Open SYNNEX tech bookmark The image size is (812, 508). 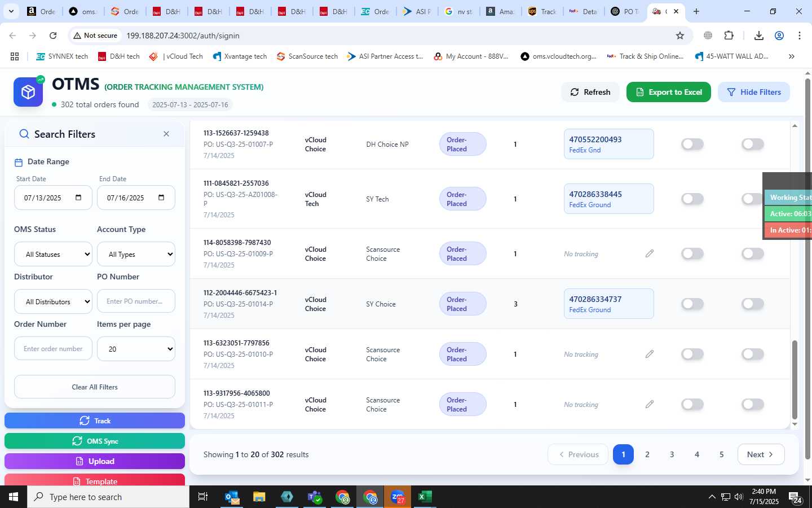click(x=62, y=56)
